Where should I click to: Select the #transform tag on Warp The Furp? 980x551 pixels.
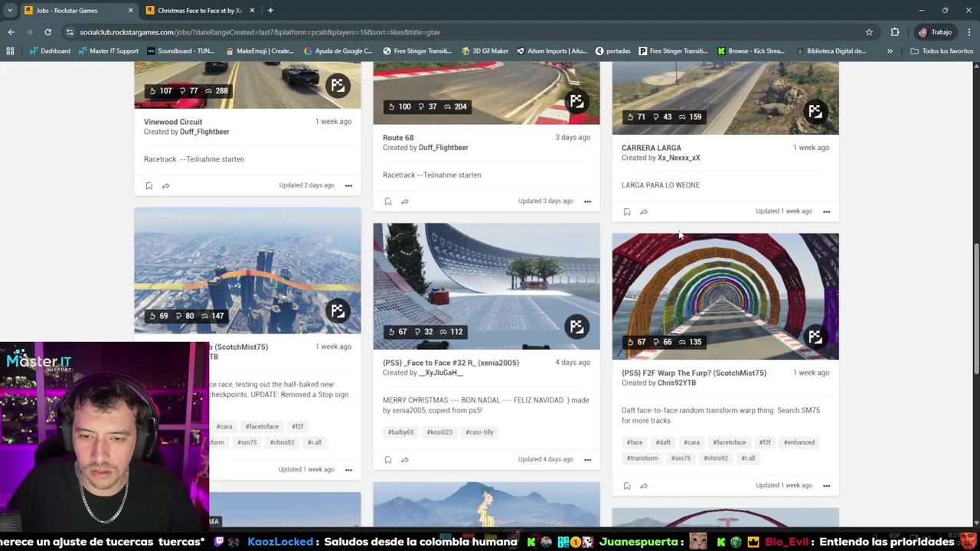(x=642, y=458)
